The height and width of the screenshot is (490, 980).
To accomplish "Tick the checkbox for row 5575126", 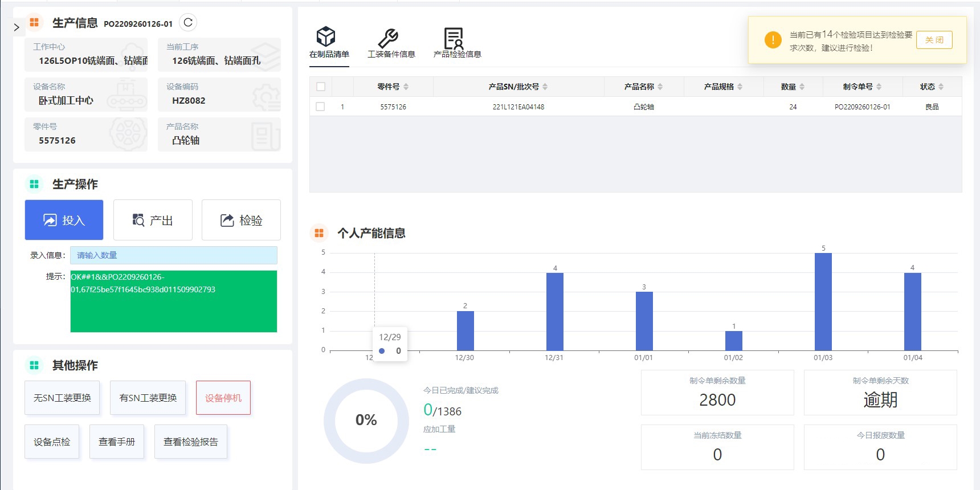I will point(321,107).
